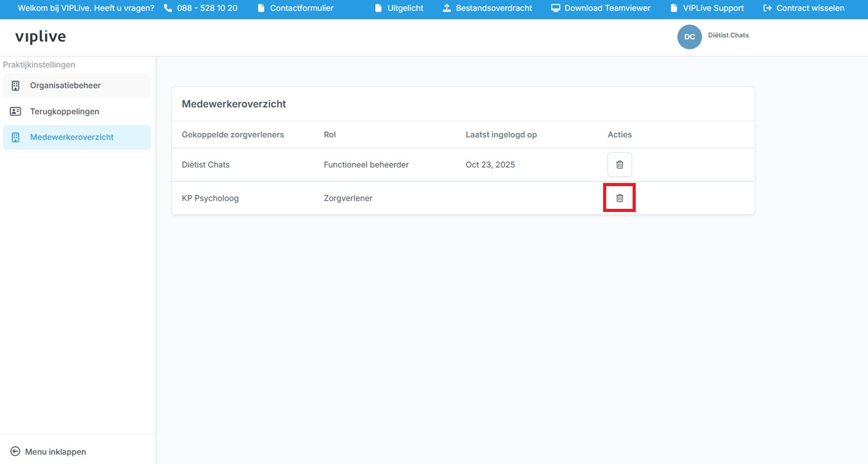This screenshot has width=868, height=464.
Task: Click the Contract wisselen exit icon
Action: point(768,8)
